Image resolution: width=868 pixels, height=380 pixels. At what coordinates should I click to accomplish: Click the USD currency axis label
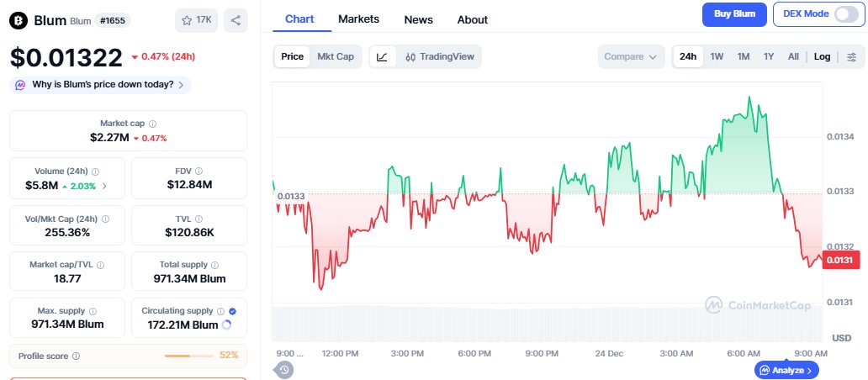pos(841,338)
